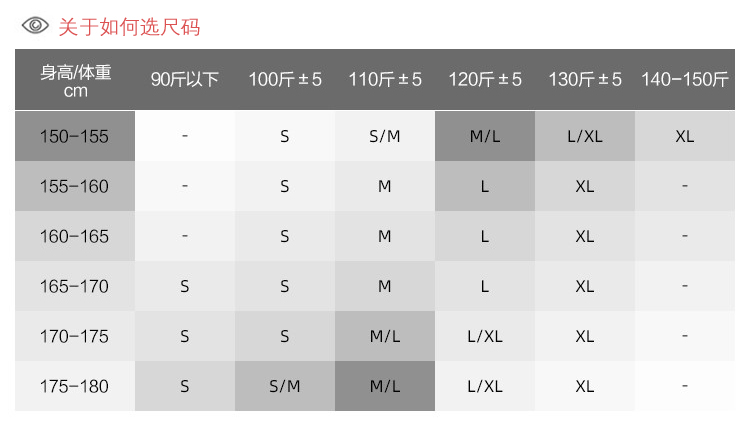Click the M/L cell in 150-155 row

coord(485,136)
